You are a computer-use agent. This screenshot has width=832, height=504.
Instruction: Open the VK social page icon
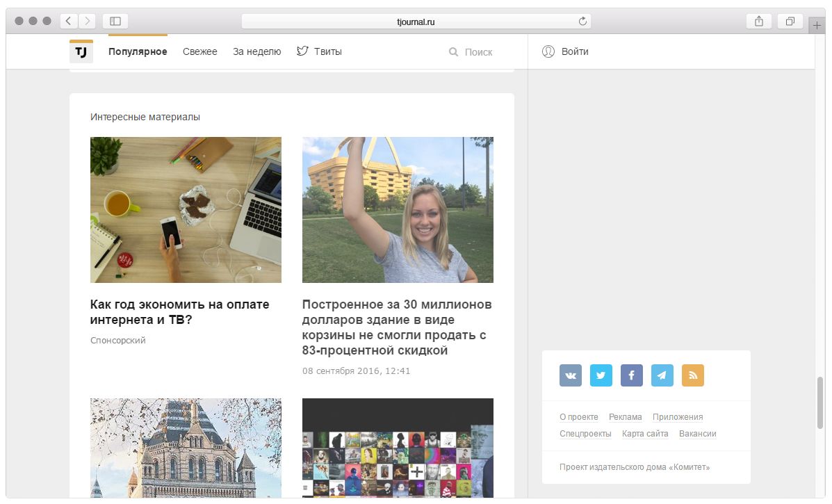[x=571, y=375]
